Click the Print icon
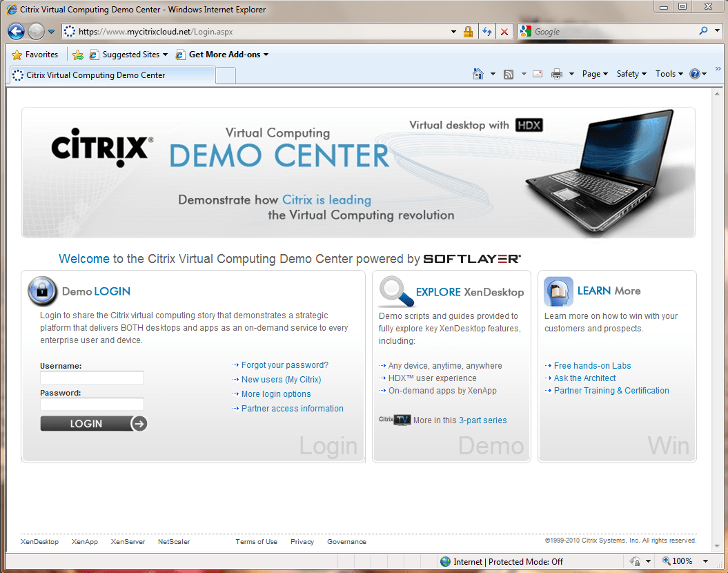 pos(558,73)
